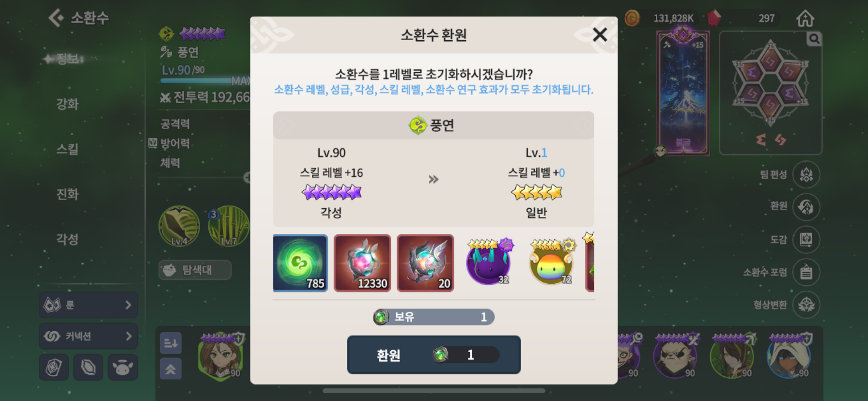Click the 도감 collection icon
Image resolution: width=868 pixels, height=401 pixels.
(x=806, y=239)
